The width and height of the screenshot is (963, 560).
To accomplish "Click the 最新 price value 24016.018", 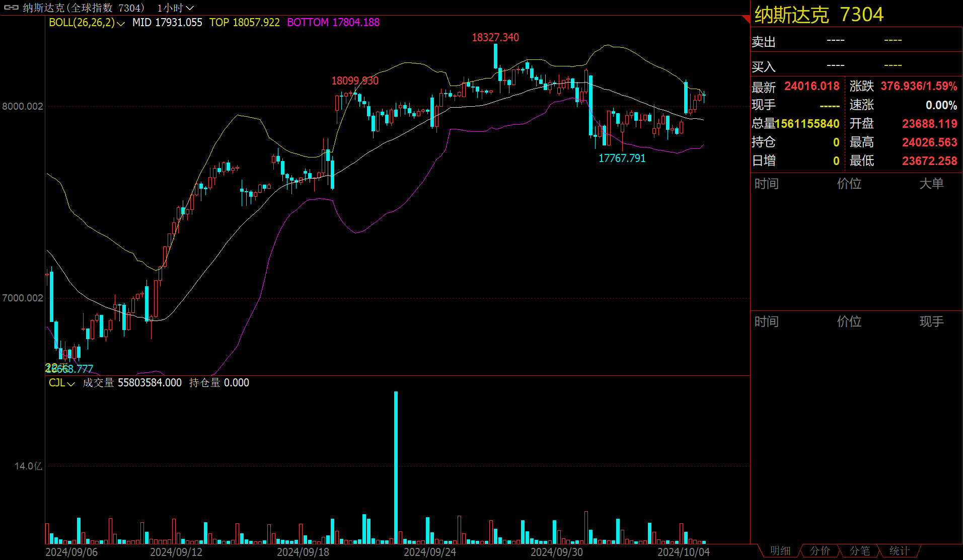I will [811, 86].
